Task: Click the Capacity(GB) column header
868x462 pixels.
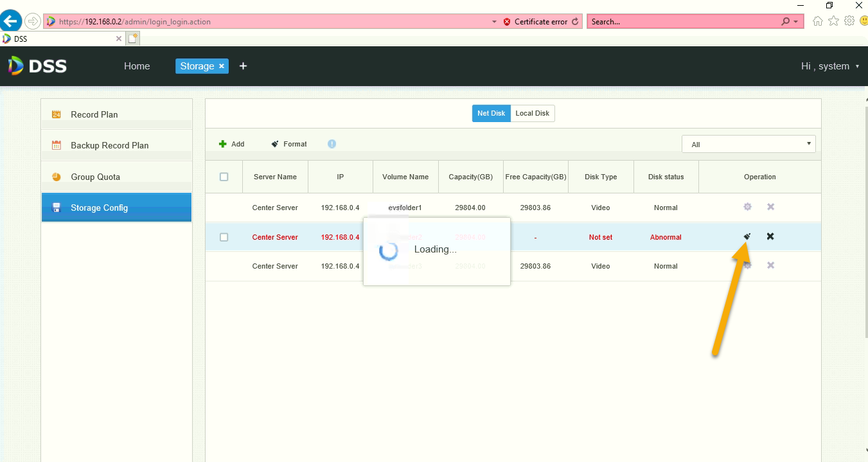Action: (x=471, y=177)
